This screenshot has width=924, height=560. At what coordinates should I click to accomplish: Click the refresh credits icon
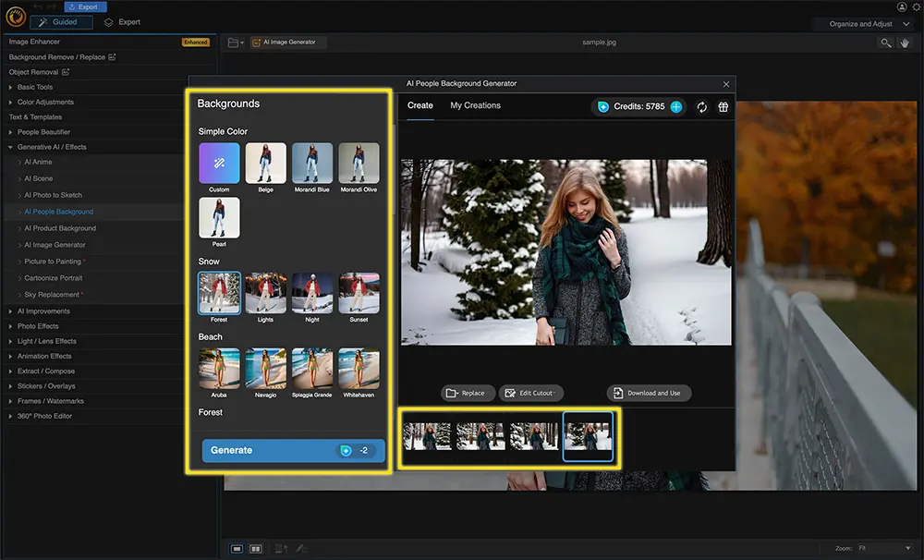702,106
